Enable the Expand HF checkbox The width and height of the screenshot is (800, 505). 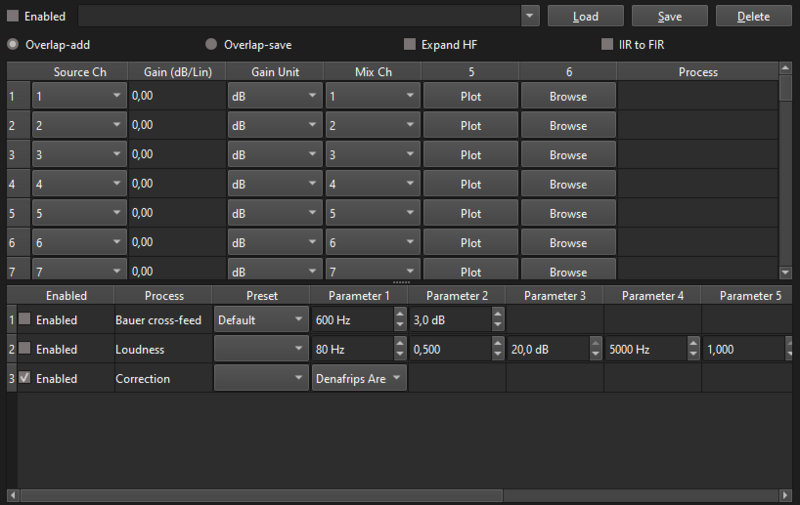click(409, 45)
